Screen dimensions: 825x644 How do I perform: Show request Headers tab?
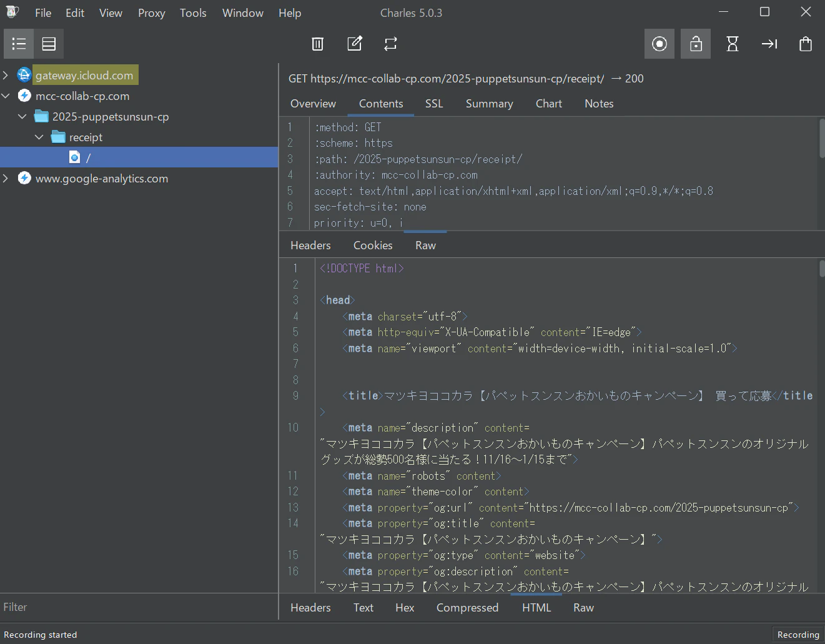tap(310, 245)
